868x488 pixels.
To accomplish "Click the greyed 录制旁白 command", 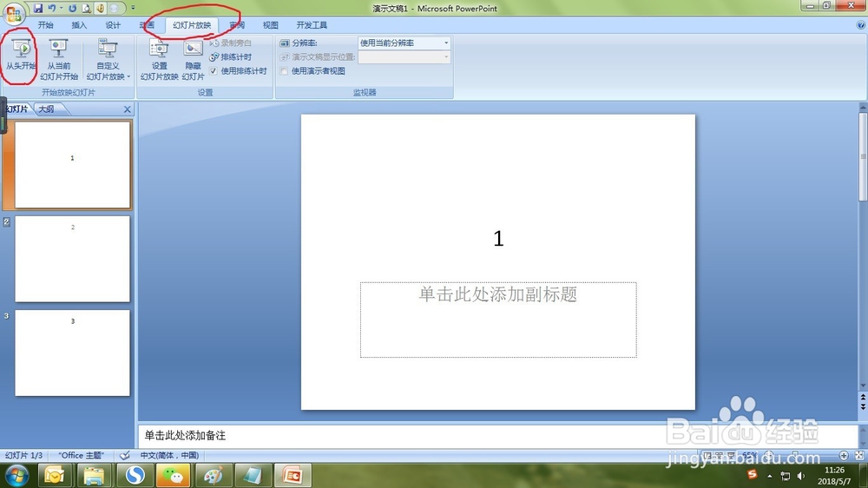I will click(x=230, y=43).
